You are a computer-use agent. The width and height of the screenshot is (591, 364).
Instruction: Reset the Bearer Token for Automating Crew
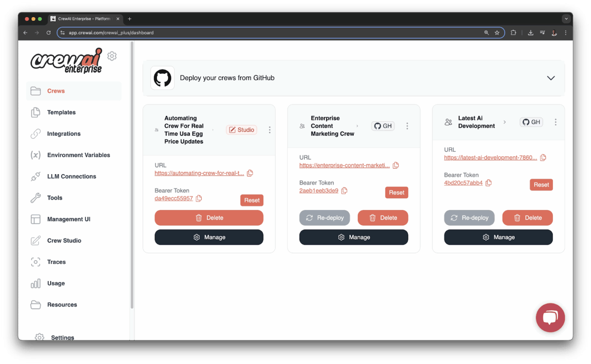point(252,200)
